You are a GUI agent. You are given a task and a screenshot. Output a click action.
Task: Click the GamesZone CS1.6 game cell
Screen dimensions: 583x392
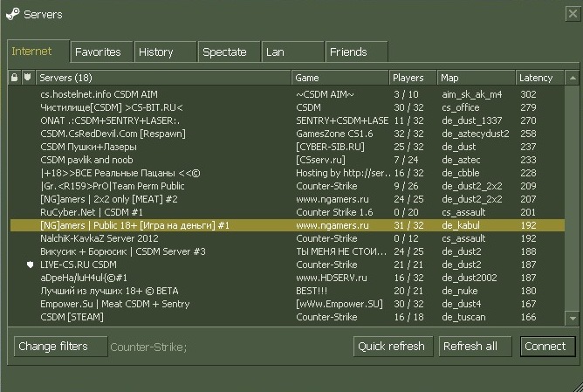pyautogui.click(x=334, y=134)
